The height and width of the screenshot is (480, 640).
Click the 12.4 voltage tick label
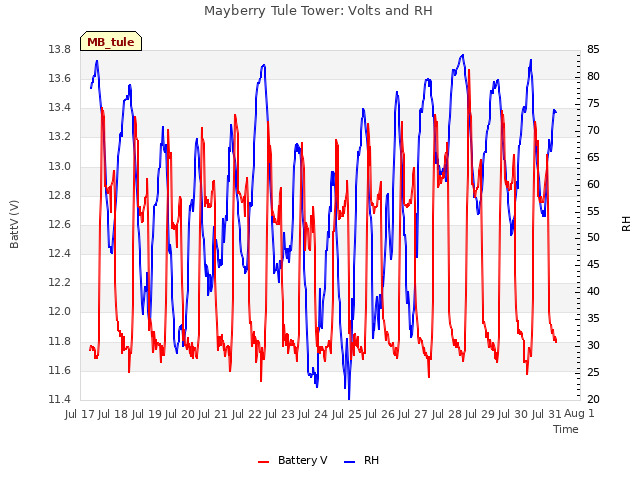pos(60,254)
